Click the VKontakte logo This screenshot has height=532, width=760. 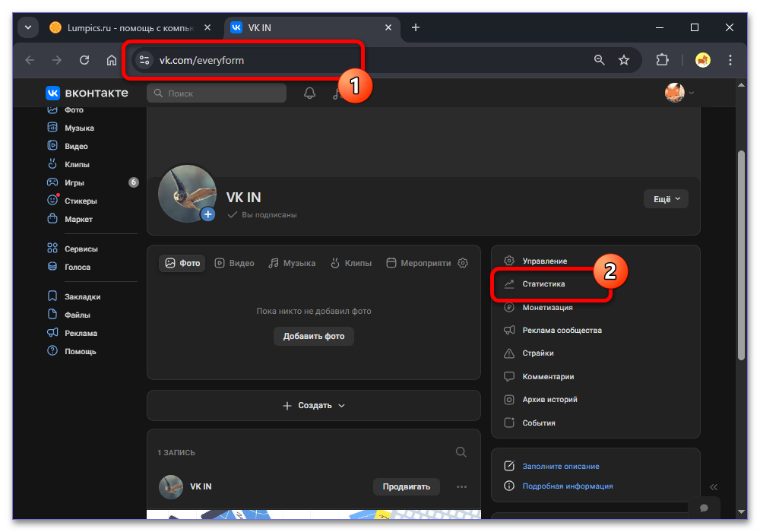[87, 93]
